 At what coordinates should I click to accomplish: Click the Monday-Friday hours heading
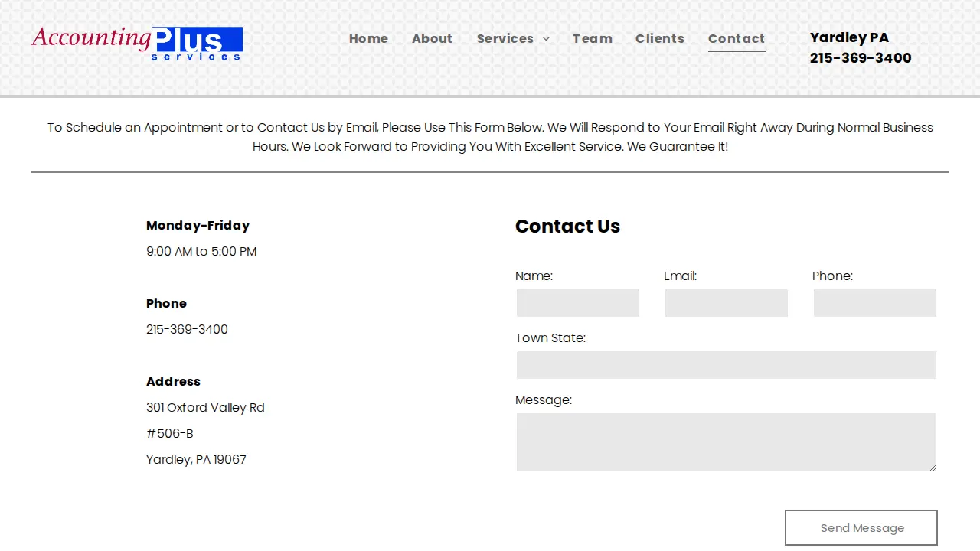pyautogui.click(x=198, y=225)
